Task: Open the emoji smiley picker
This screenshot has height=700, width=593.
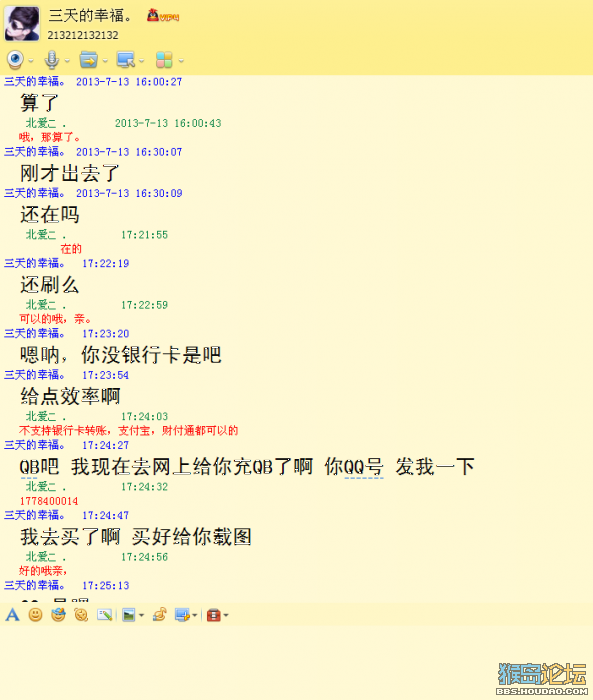Action: click(35, 615)
